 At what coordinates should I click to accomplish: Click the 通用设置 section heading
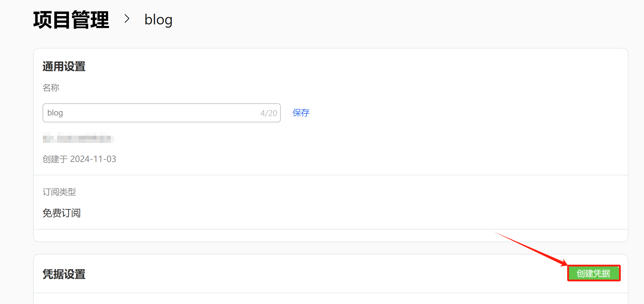point(64,66)
